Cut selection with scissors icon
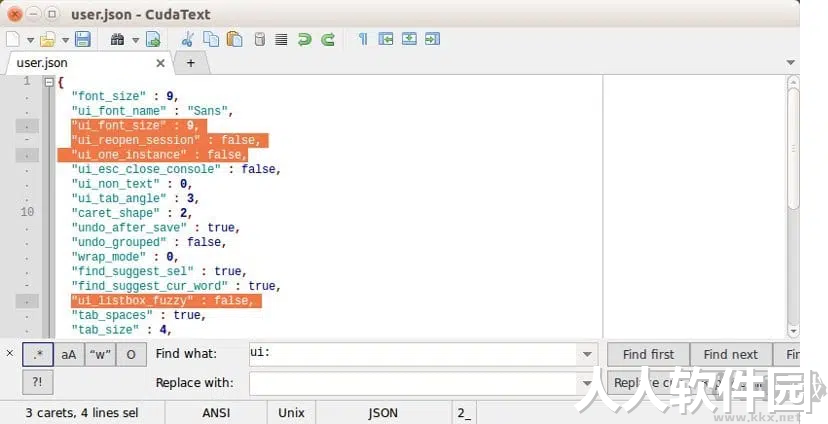The image size is (828, 424). [187, 39]
